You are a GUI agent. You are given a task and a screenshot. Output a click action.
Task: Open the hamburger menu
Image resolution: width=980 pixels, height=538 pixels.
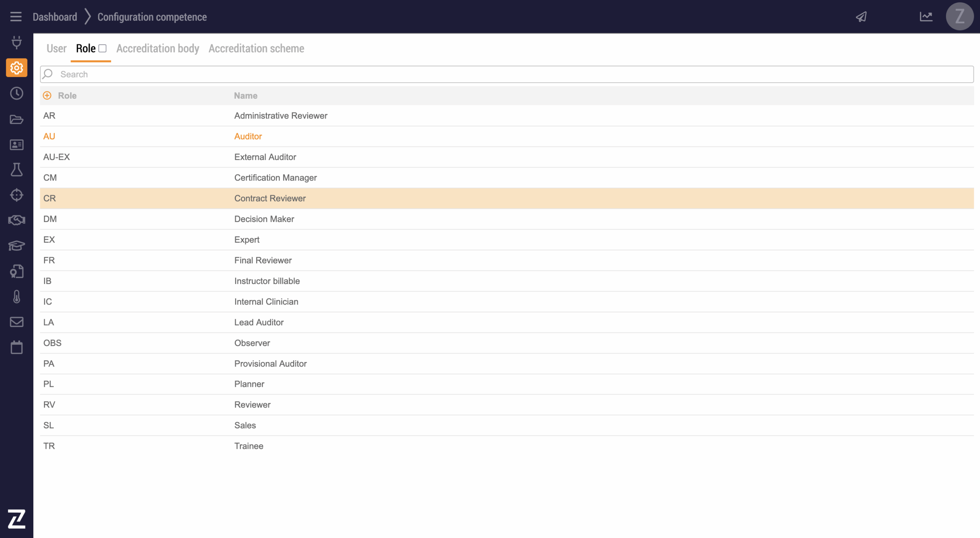tap(16, 16)
